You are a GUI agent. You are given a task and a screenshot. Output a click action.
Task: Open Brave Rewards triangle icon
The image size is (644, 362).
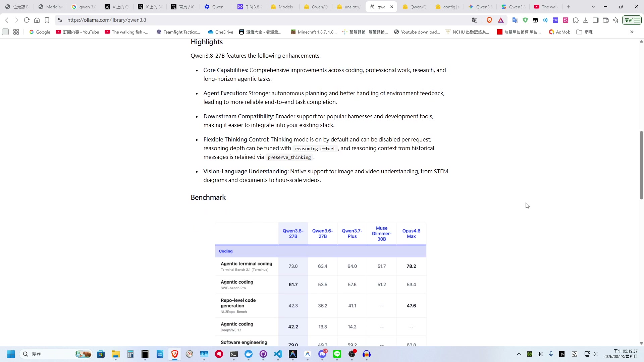(501, 20)
